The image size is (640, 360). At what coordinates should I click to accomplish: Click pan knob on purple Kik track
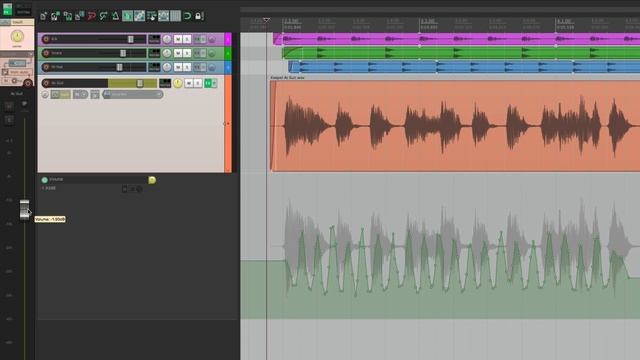pos(167,39)
